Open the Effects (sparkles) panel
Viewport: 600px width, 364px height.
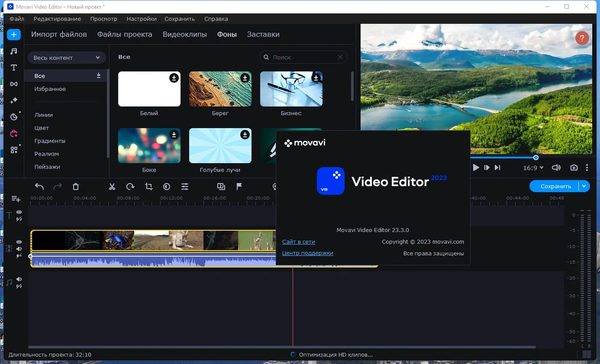[13, 100]
